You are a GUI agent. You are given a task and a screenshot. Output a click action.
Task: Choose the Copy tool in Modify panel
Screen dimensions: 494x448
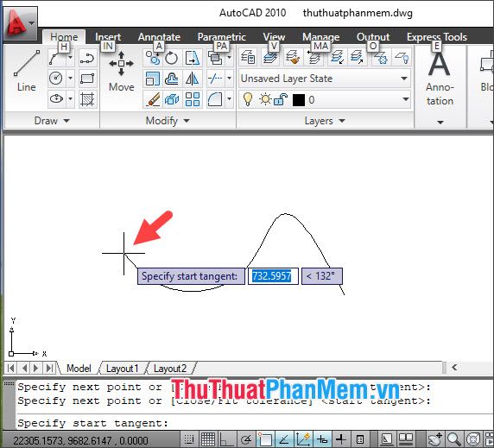[153, 58]
